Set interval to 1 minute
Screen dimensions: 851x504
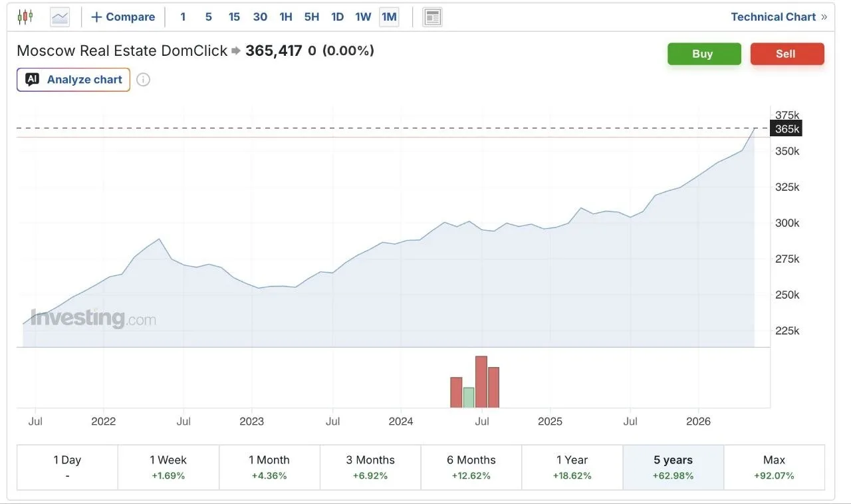[183, 17]
